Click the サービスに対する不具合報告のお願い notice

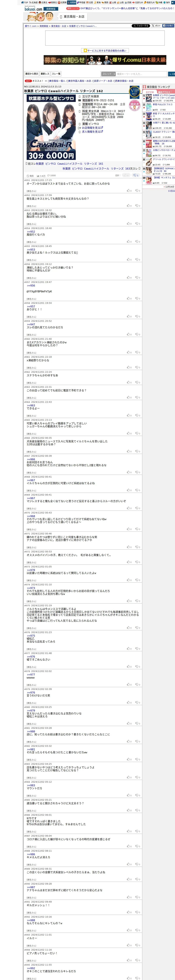tap(105, 51)
